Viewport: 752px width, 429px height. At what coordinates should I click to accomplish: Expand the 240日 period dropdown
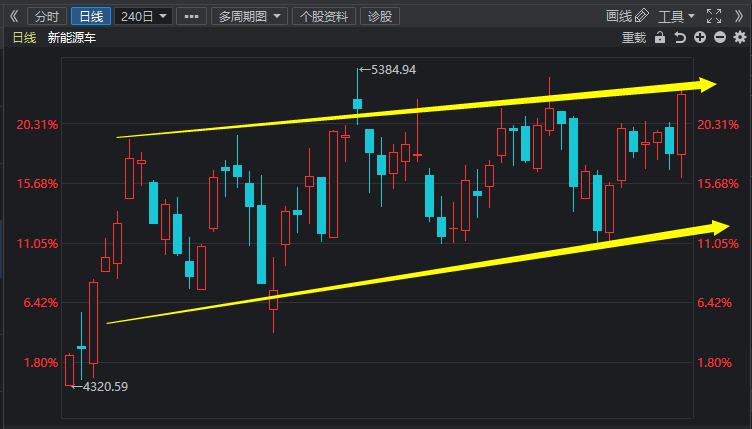click(143, 16)
